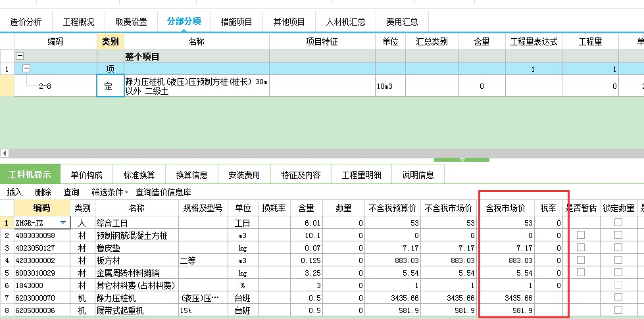Click the horizontal scrollbar left arrow
Screen dimensions: 644x319
point(5,153)
